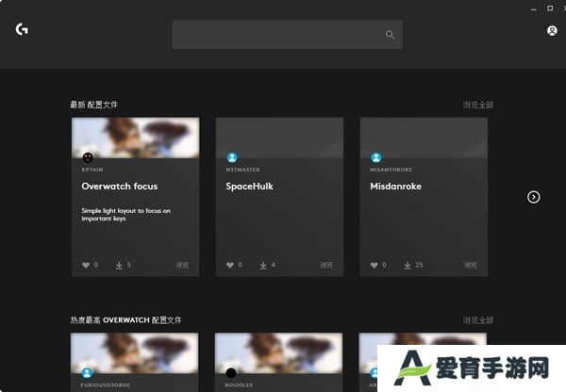Open the user account icon
Viewport: 566px width, 392px height.
(x=552, y=31)
